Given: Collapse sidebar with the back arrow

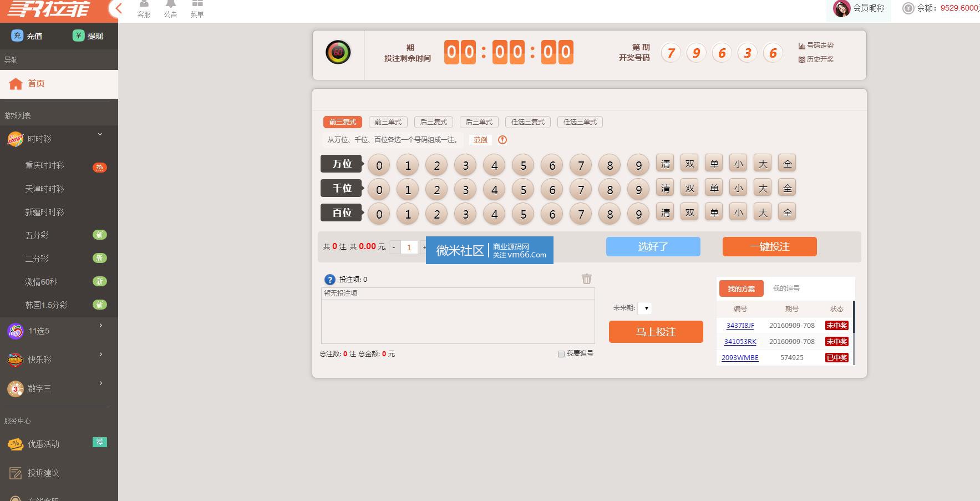Looking at the screenshot, I should (x=118, y=8).
